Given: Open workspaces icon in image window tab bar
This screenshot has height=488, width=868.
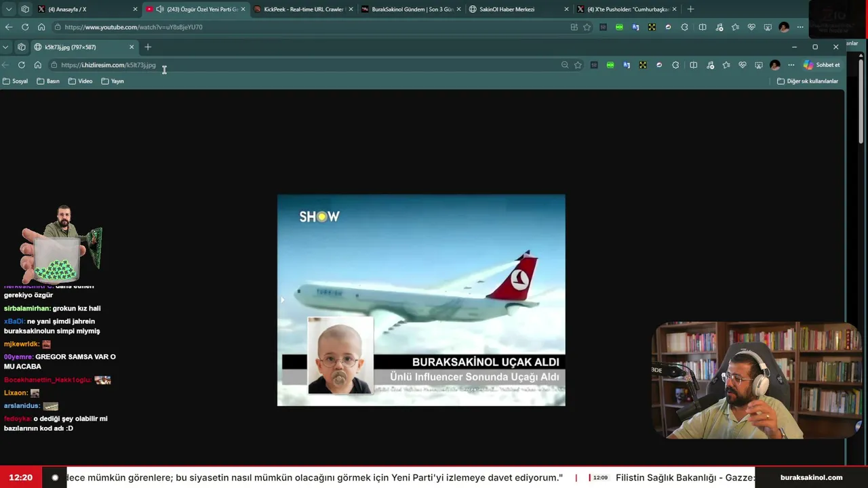Looking at the screenshot, I should (22, 47).
